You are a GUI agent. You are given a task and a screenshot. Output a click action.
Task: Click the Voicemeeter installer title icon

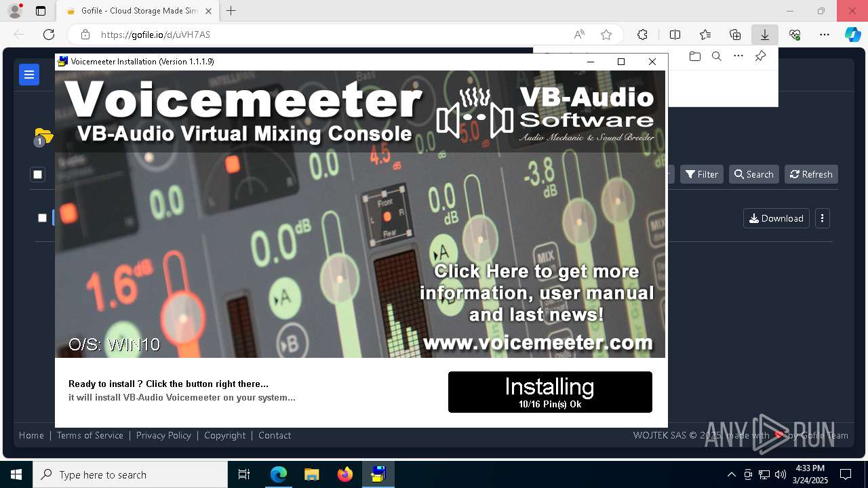63,62
